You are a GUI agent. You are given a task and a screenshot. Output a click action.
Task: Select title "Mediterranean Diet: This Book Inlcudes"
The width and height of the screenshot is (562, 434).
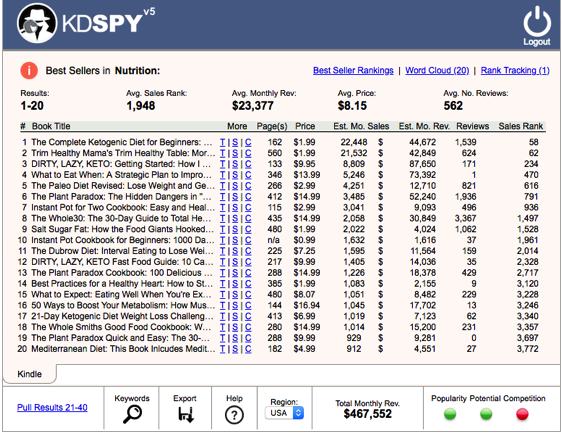pos(123,349)
